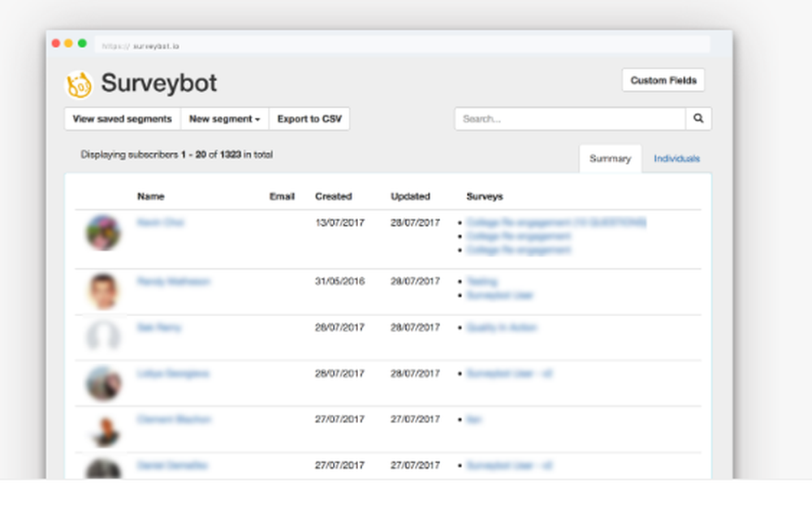
Task: Minimize window with the yellow button
Action: click(68, 44)
